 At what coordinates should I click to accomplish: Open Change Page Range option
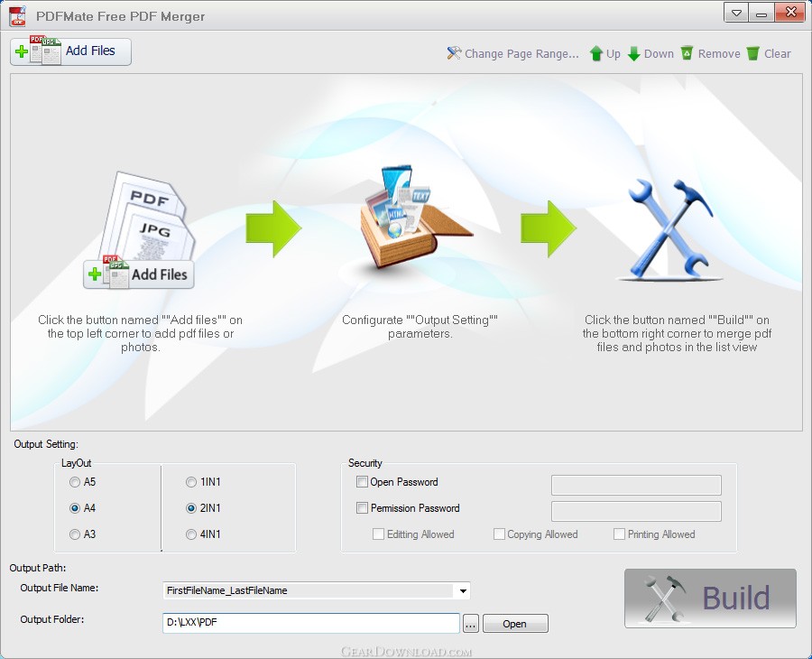point(512,53)
